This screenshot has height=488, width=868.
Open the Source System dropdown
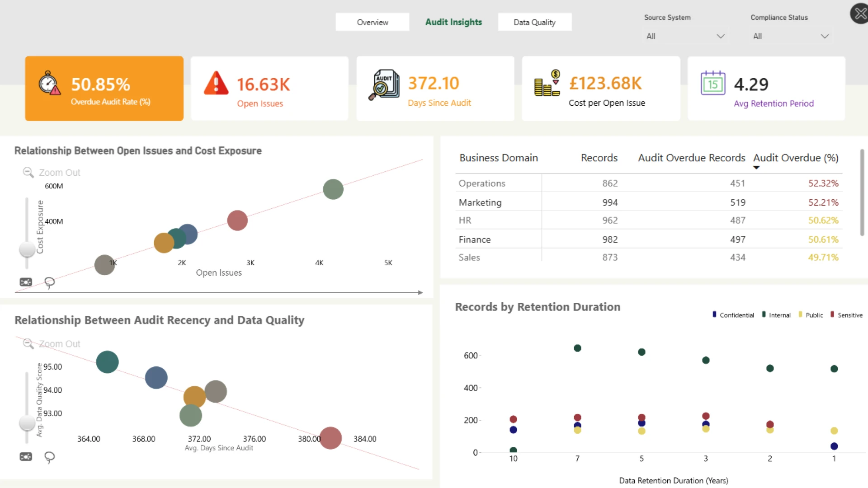point(685,36)
